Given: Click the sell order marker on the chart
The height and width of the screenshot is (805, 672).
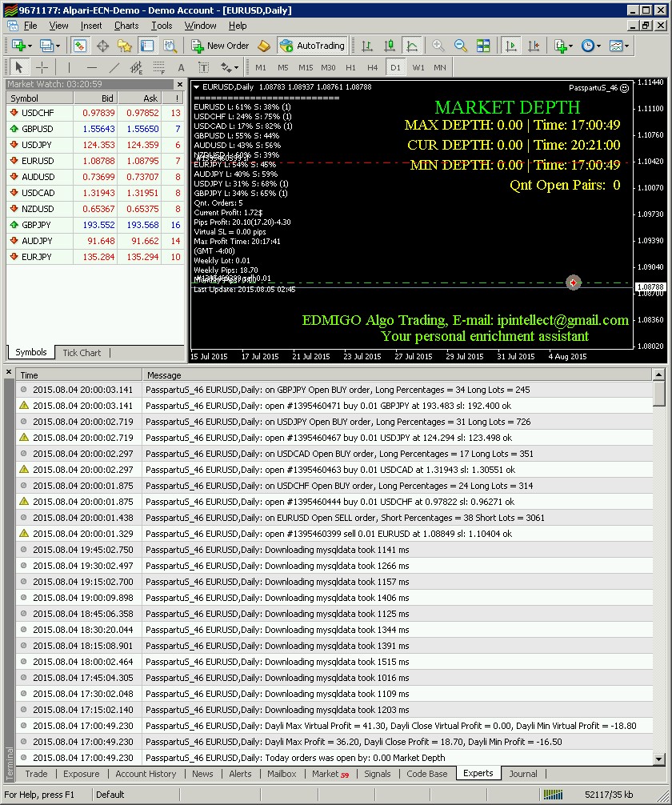Looking at the screenshot, I should (574, 282).
